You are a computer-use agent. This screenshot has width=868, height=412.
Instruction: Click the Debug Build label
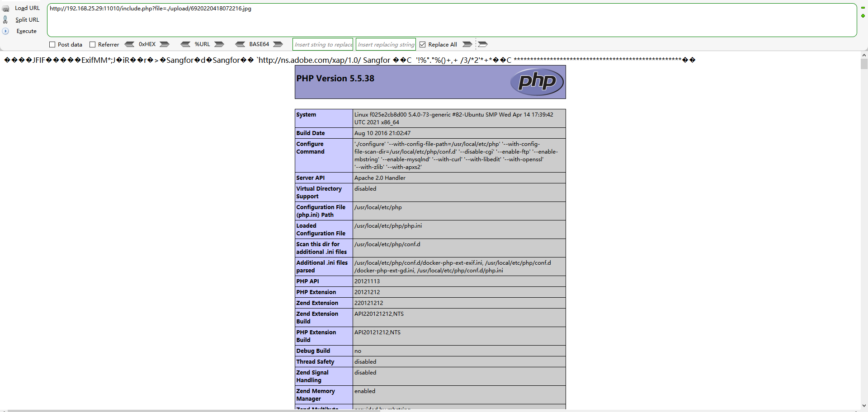pyautogui.click(x=313, y=351)
